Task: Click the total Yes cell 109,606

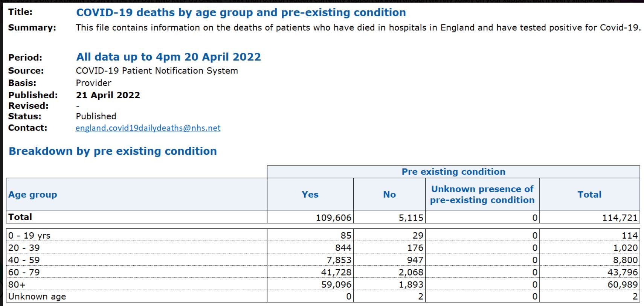Action: click(333, 218)
